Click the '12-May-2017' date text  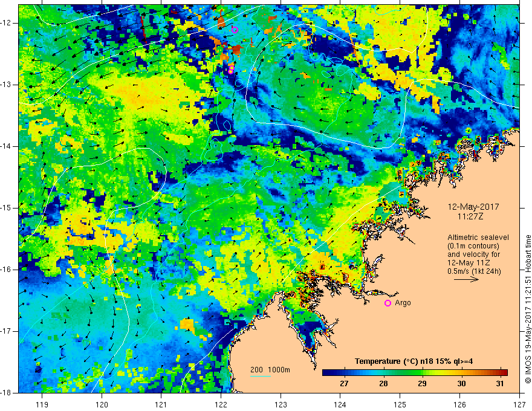click(x=473, y=207)
